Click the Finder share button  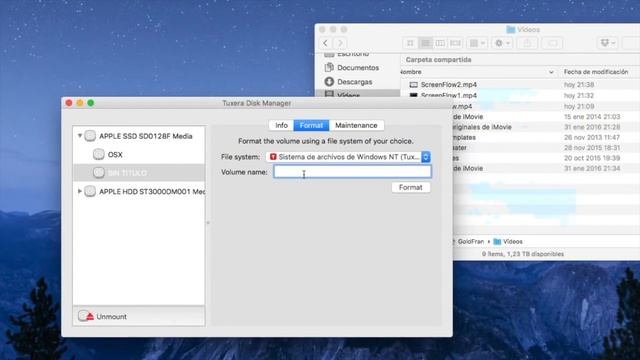(527, 43)
